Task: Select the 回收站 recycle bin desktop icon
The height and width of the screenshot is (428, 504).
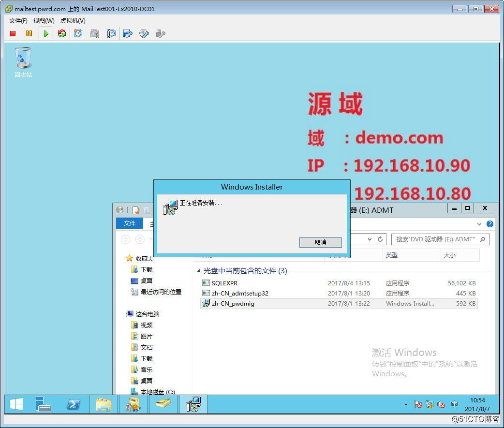Action: click(x=23, y=62)
